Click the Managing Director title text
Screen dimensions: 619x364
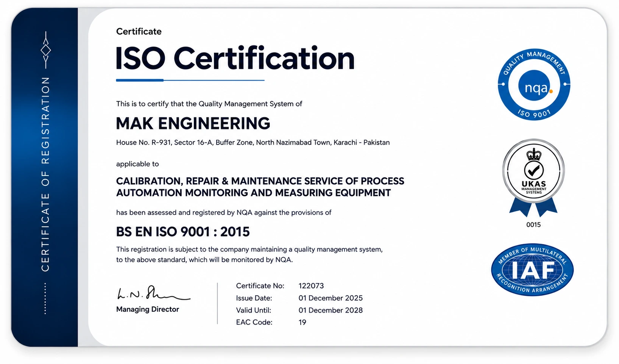148,310
